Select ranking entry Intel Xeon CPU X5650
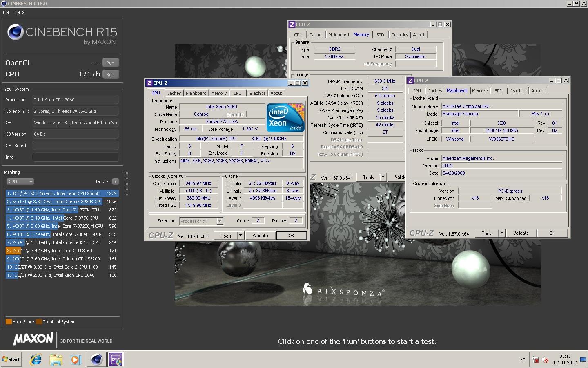This screenshot has height=368, width=588. (x=62, y=193)
